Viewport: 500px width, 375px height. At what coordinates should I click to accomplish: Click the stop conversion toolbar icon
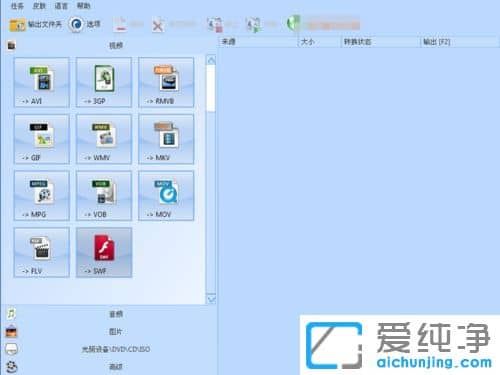point(215,25)
